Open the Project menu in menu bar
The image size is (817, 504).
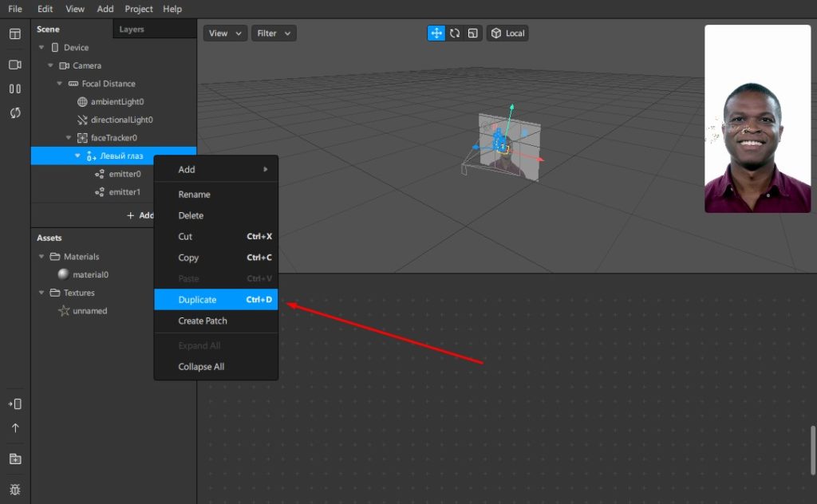[139, 9]
